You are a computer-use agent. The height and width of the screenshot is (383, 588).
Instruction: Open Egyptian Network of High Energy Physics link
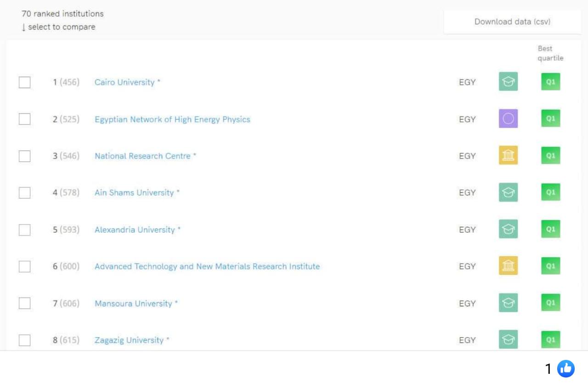[x=172, y=119]
